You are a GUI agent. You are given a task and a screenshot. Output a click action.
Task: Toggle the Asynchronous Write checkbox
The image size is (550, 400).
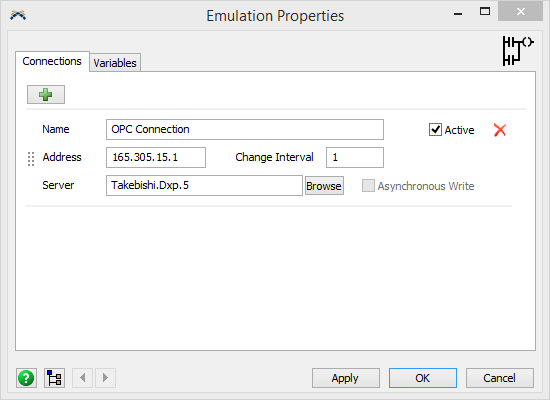pos(368,186)
